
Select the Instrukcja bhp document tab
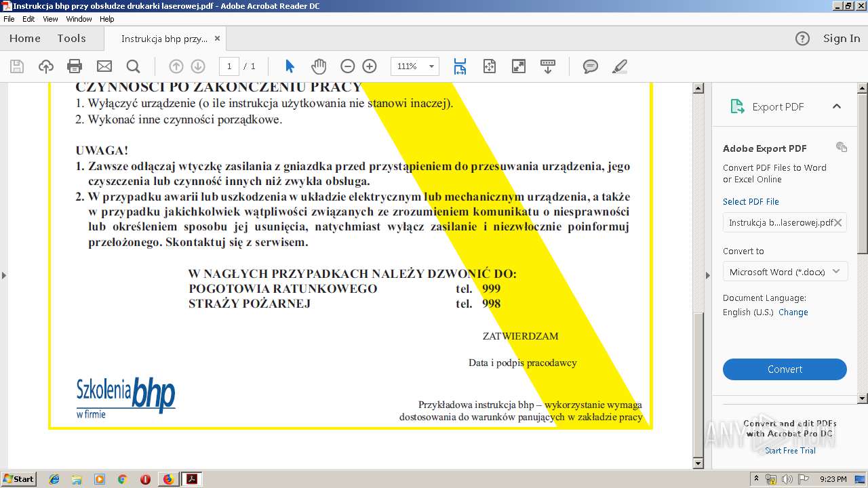pos(164,39)
